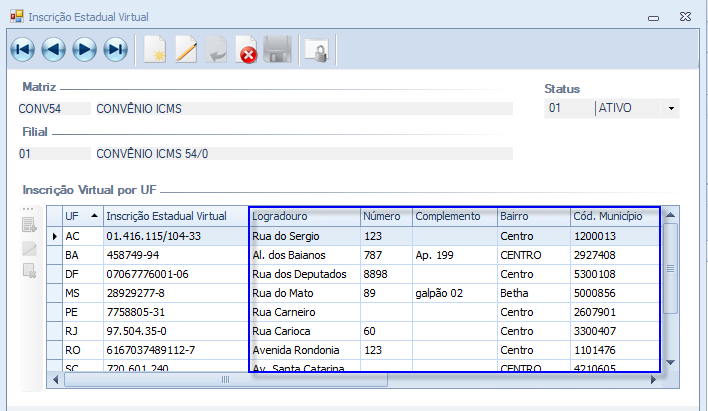Click the pencil edit record icon

click(x=186, y=50)
